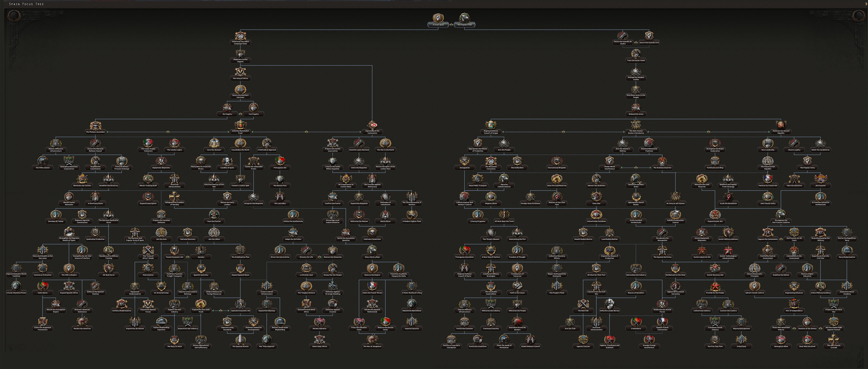Select the International Brigades focus icon
Screen dimensions: 868x369
tap(557, 161)
